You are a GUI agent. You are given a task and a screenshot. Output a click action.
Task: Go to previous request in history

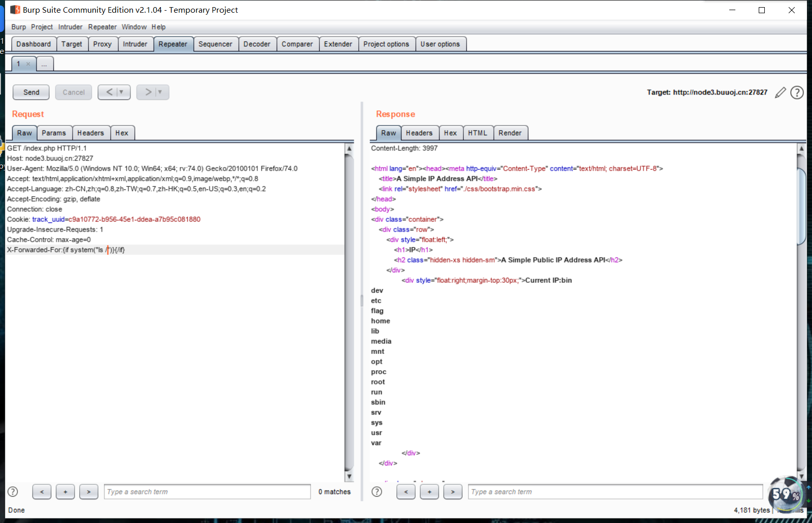click(109, 92)
